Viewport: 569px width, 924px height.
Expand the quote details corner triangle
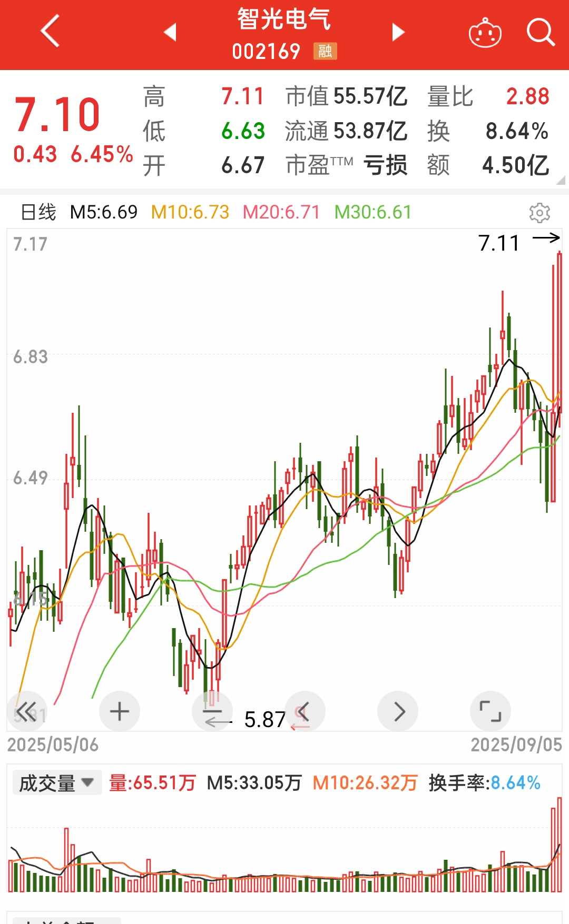point(561,180)
